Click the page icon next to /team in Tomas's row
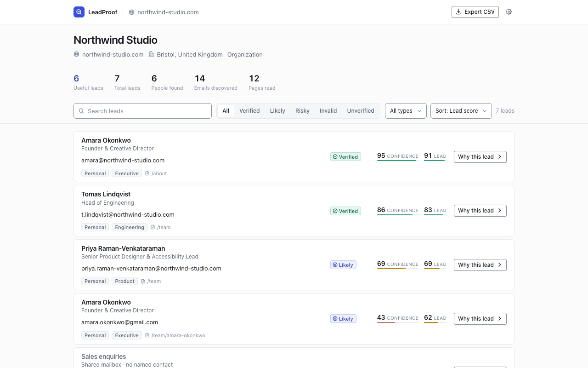This screenshot has width=588, height=368. [x=153, y=227]
